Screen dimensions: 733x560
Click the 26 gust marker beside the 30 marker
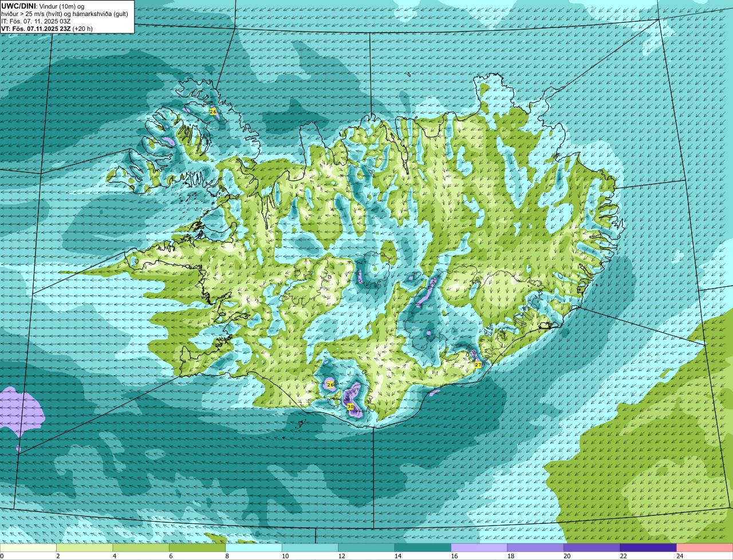point(330,384)
